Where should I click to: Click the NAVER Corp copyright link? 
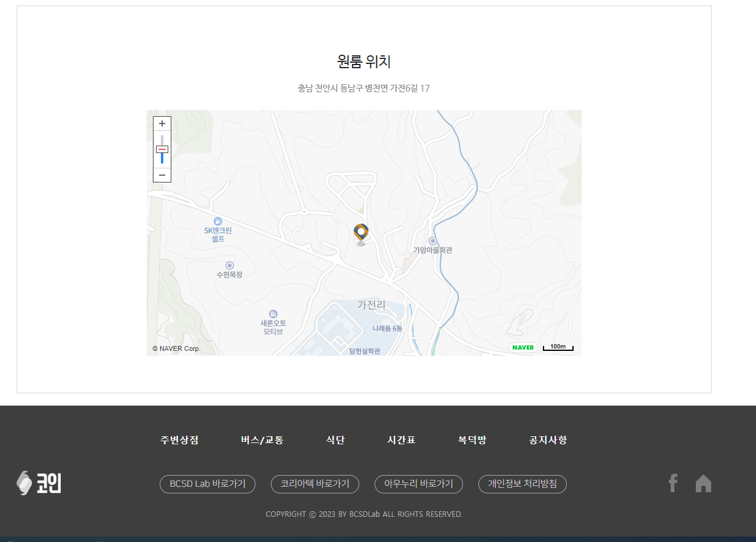point(175,348)
